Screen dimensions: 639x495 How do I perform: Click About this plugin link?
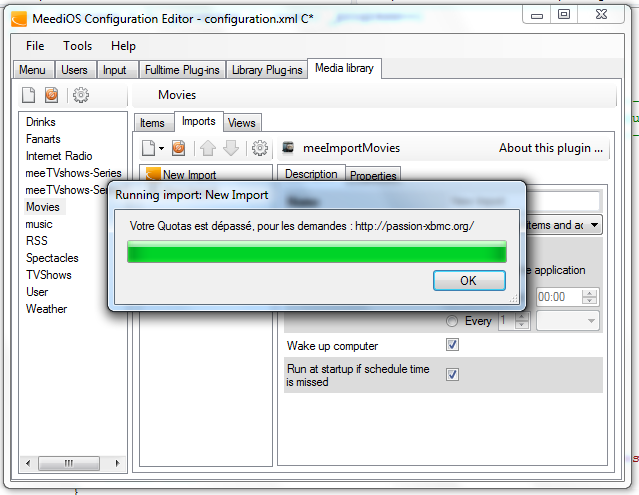pos(551,148)
